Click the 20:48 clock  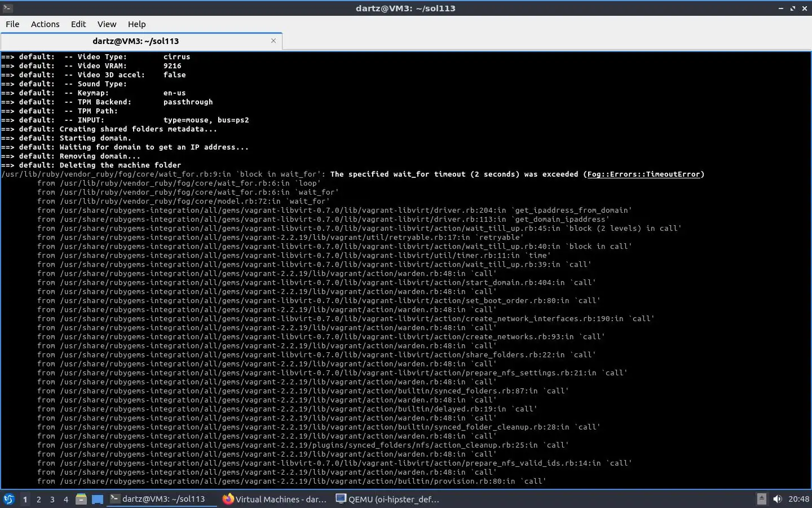798,499
